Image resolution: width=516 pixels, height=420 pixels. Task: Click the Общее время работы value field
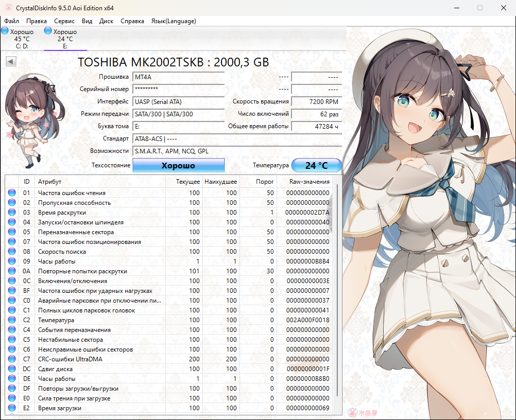click(316, 127)
